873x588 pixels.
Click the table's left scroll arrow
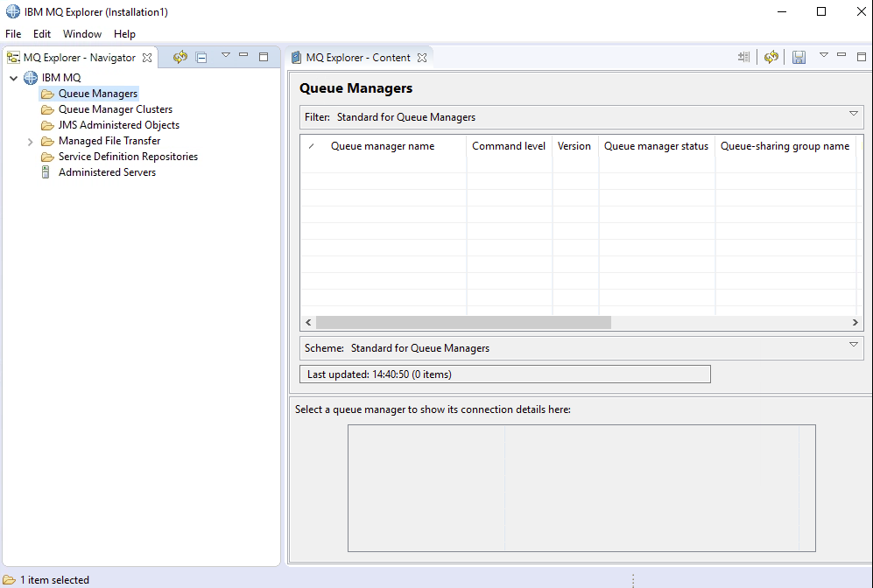[308, 323]
